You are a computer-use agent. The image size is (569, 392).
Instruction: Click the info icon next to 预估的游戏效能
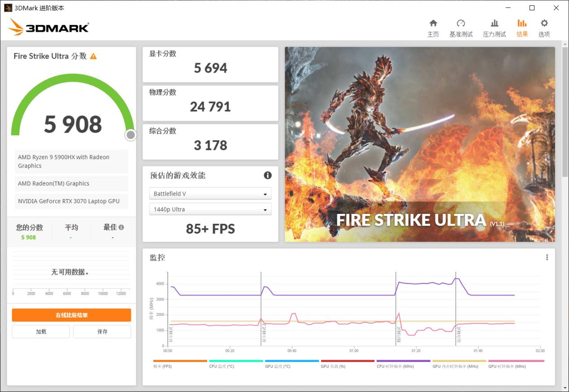coord(268,175)
